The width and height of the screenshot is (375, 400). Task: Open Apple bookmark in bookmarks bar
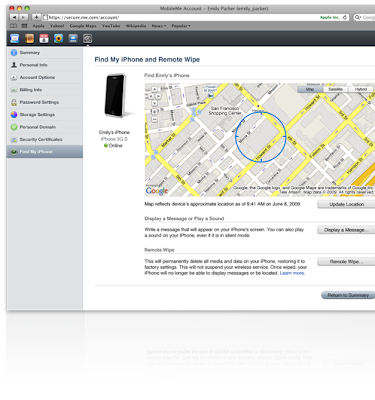(38, 26)
